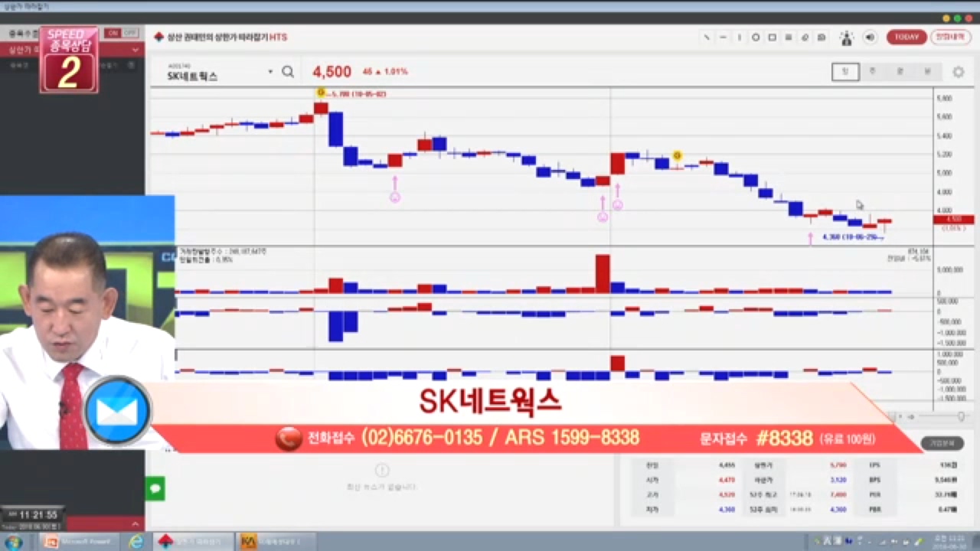Select the horizontal line drawing tool
Screen dimensions: 980x551
coord(723,37)
